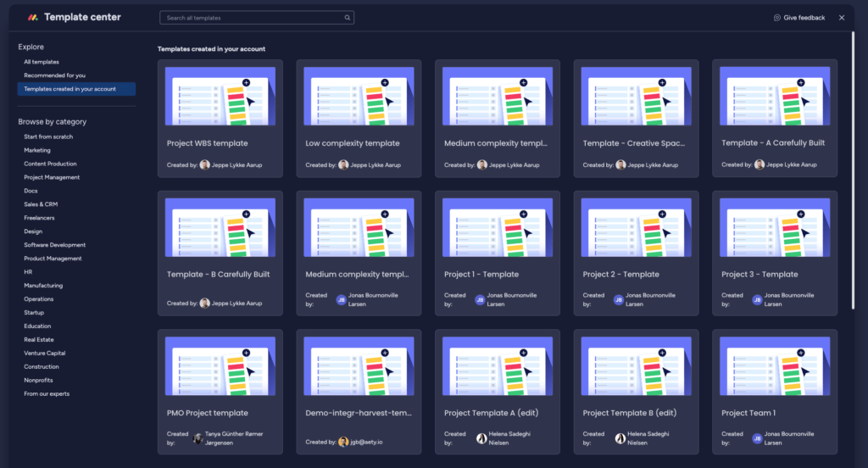Open Content Production category
Image resolution: width=868 pixels, height=468 pixels.
pos(50,164)
